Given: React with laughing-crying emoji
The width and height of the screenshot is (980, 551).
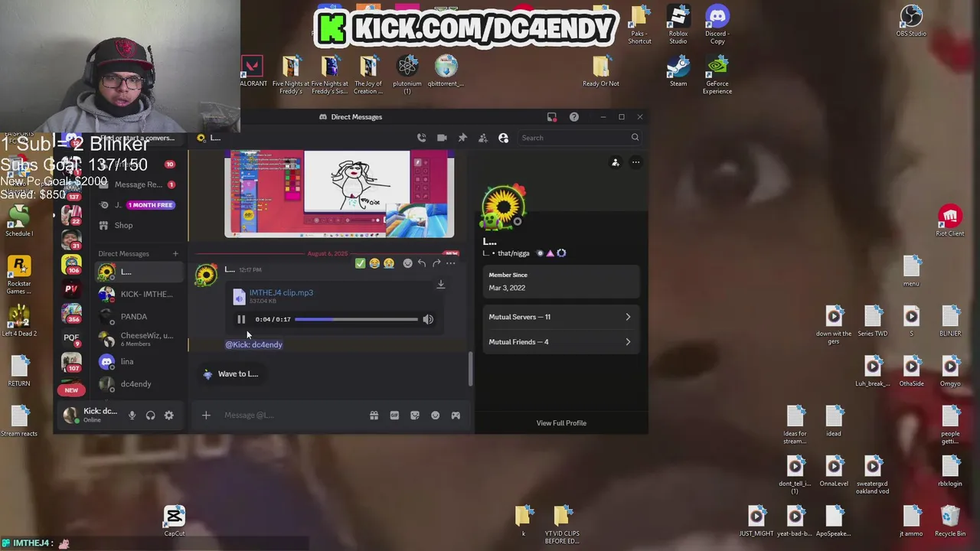Looking at the screenshot, I should tap(374, 263).
